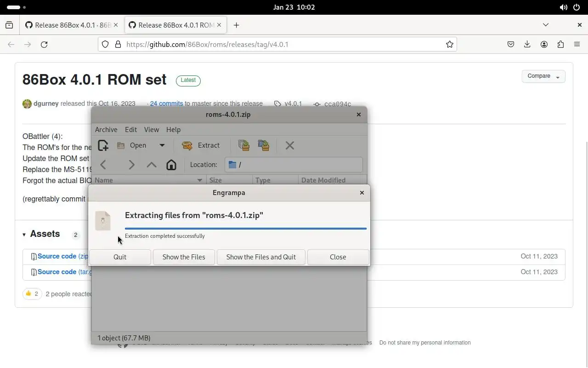Click the dgurney author link
The width and height of the screenshot is (588, 368).
[46, 103]
